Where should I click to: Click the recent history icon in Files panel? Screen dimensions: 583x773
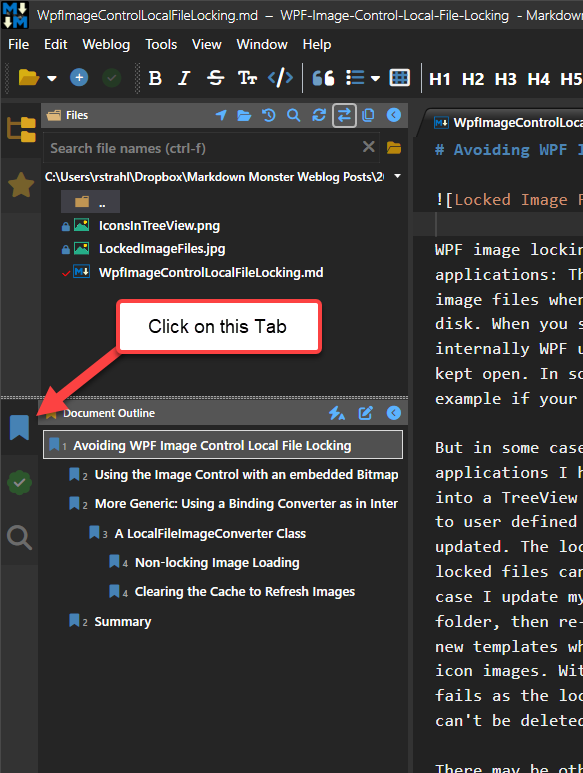pyautogui.click(x=269, y=115)
